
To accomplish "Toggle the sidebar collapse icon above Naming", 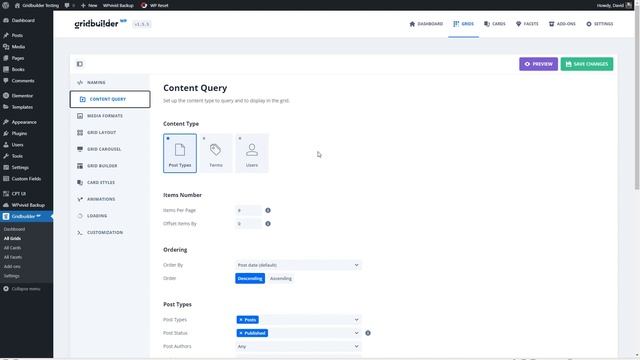I will (x=80, y=64).
